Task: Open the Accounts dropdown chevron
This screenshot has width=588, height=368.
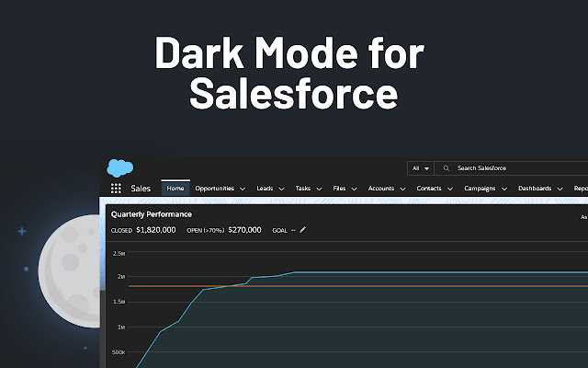Action: coord(402,189)
